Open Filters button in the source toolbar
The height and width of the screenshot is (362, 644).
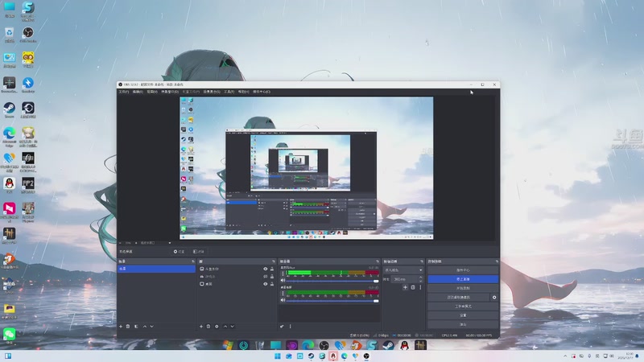(198, 252)
